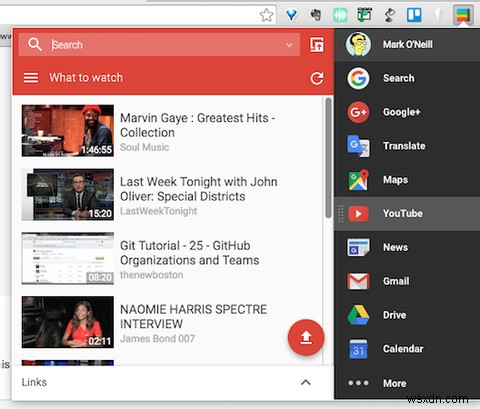Viewport: 480px width, 409px height.
Task: Open the blue funnel extension icon
Action: coord(291,15)
